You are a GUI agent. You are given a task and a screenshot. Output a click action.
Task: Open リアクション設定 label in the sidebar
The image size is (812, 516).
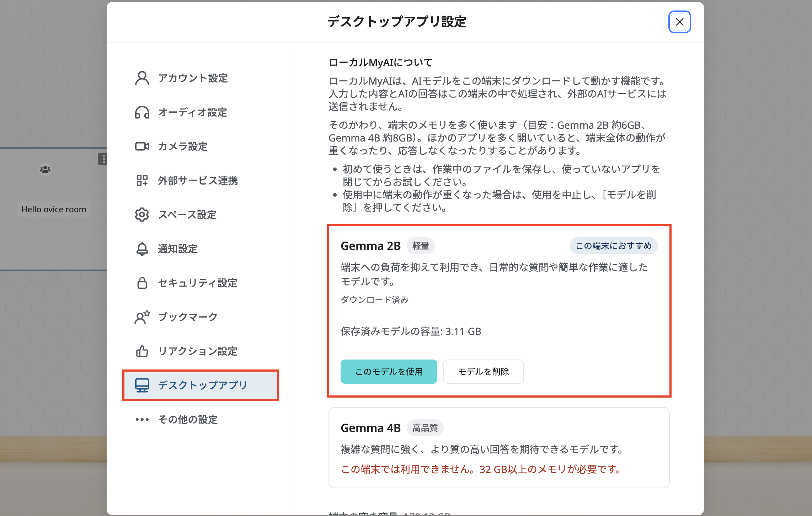coord(198,351)
